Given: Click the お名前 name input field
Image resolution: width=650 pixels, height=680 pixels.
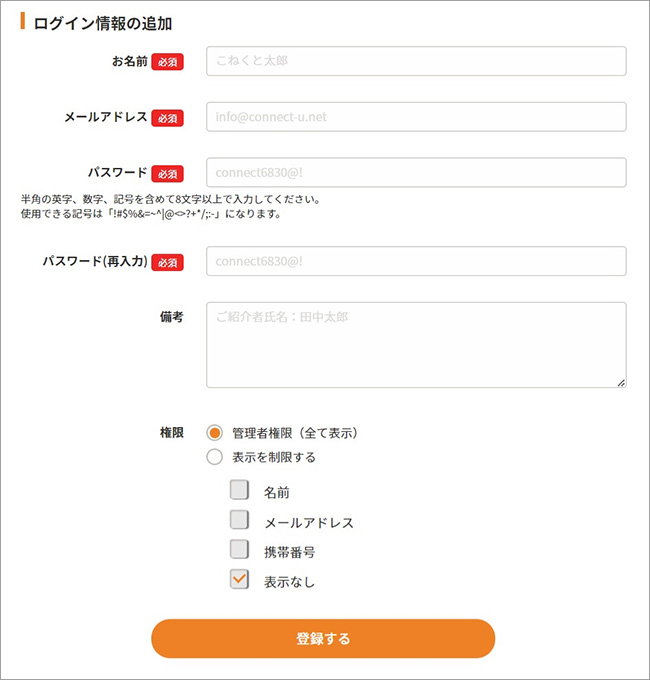Looking at the screenshot, I should [x=416, y=61].
